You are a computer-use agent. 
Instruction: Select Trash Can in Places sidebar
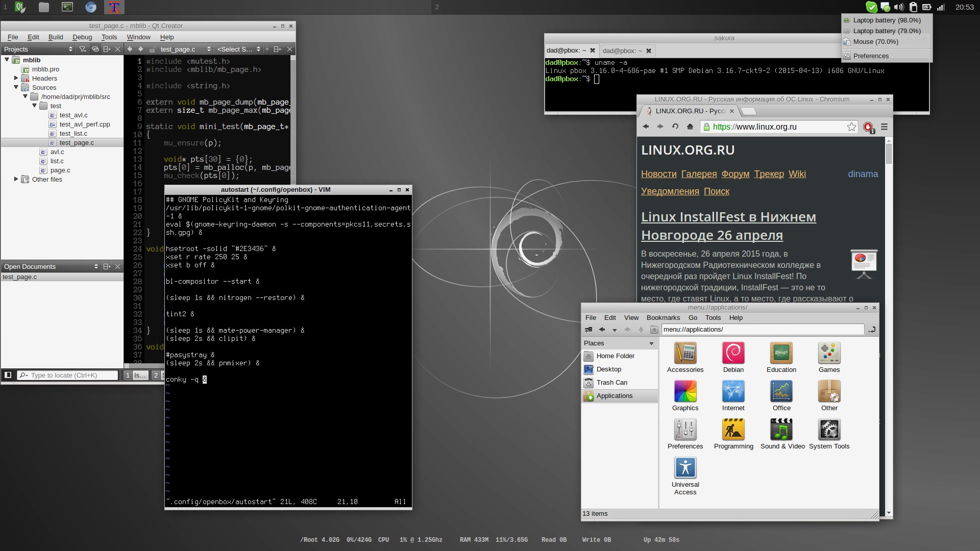[x=611, y=382]
